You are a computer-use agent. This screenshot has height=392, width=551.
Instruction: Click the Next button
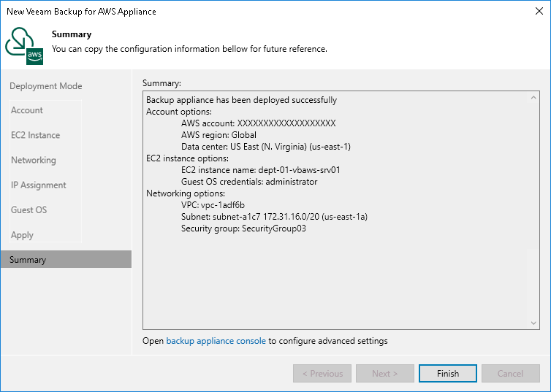(385, 374)
